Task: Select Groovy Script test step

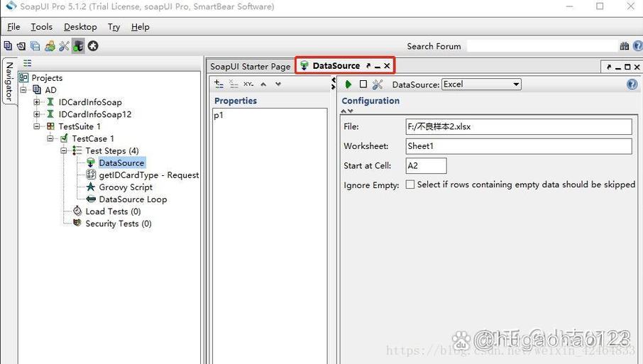Action: click(x=126, y=187)
